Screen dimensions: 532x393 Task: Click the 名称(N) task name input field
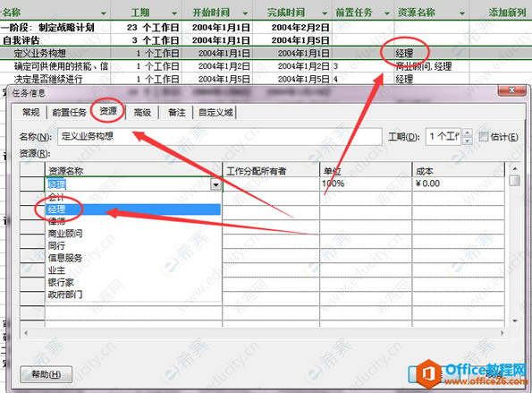coord(220,137)
